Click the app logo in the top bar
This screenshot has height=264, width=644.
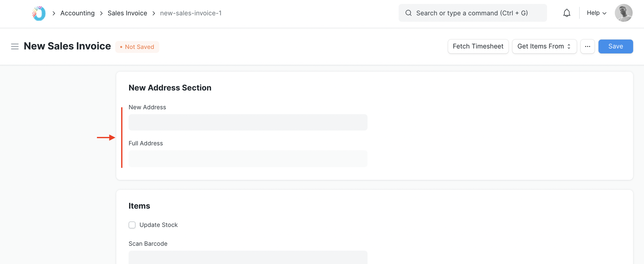(38, 13)
